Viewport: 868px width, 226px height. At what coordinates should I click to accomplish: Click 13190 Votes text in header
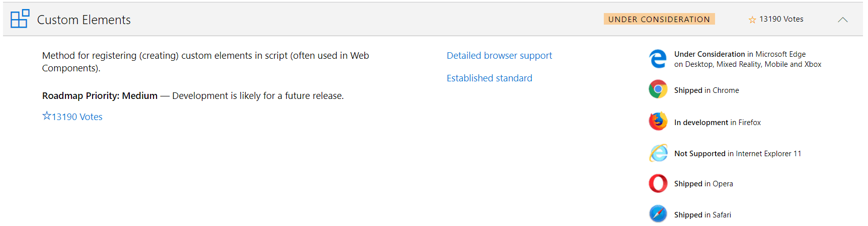(781, 19)
